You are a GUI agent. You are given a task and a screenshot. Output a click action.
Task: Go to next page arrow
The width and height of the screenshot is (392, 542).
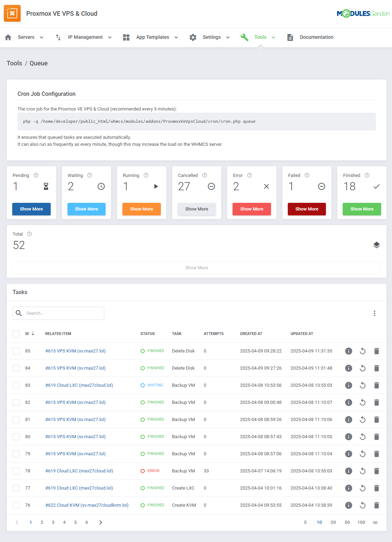[101, 522]
